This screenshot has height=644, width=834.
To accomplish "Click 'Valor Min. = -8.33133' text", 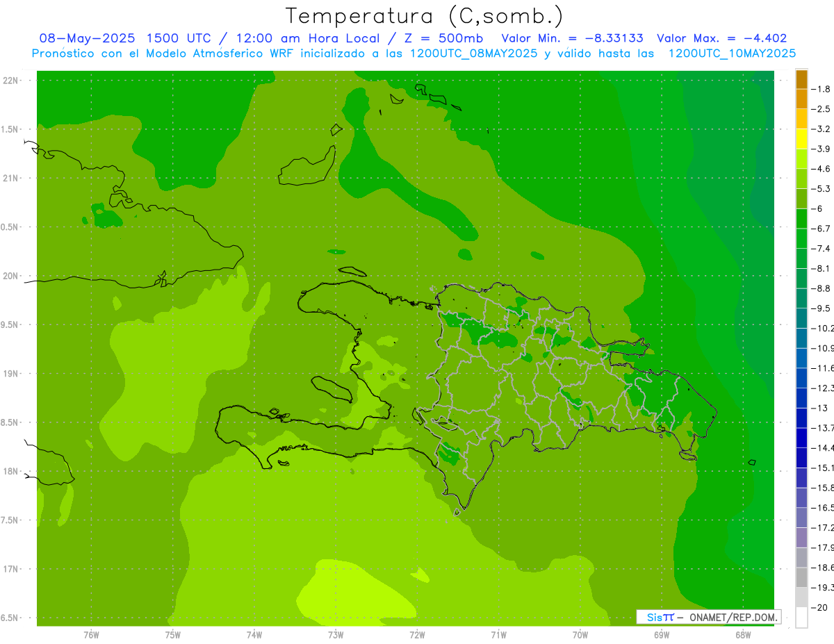I will [572, 38].
